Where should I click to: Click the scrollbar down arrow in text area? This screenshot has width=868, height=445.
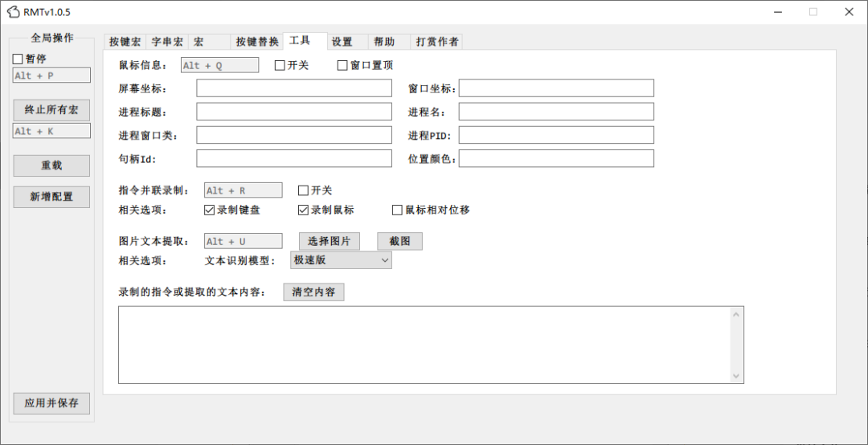click(x=735, y=376)
